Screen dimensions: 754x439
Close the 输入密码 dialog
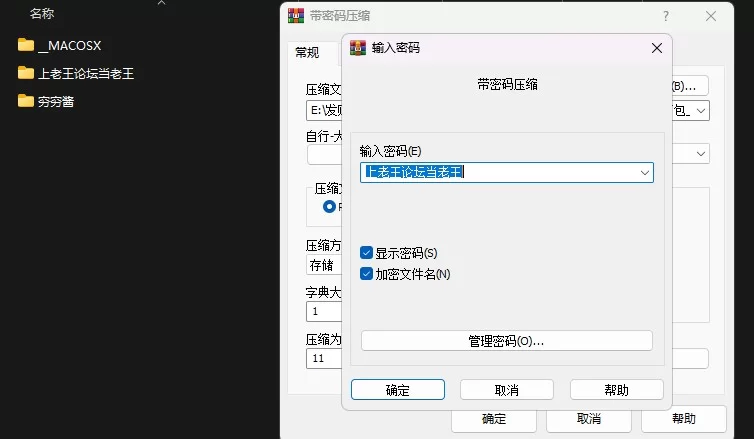click(x=657, y=48)
